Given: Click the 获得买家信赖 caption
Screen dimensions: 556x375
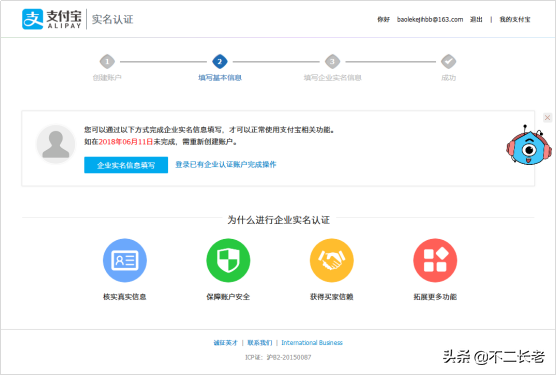Looking at the screenshot, I should tap(332, 297).
